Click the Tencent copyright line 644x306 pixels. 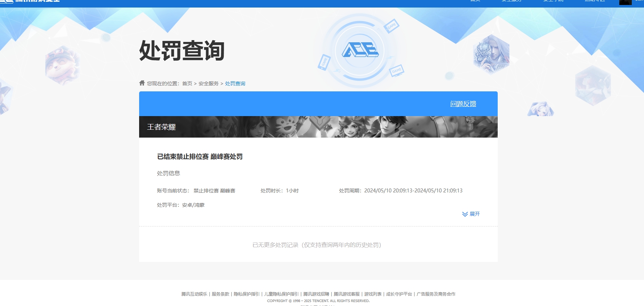(318, 301)
